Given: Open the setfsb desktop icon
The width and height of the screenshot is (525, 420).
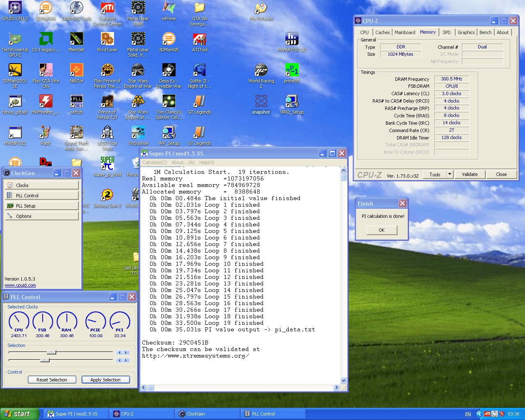Looking at the screenshot, I should pos(76,105).
